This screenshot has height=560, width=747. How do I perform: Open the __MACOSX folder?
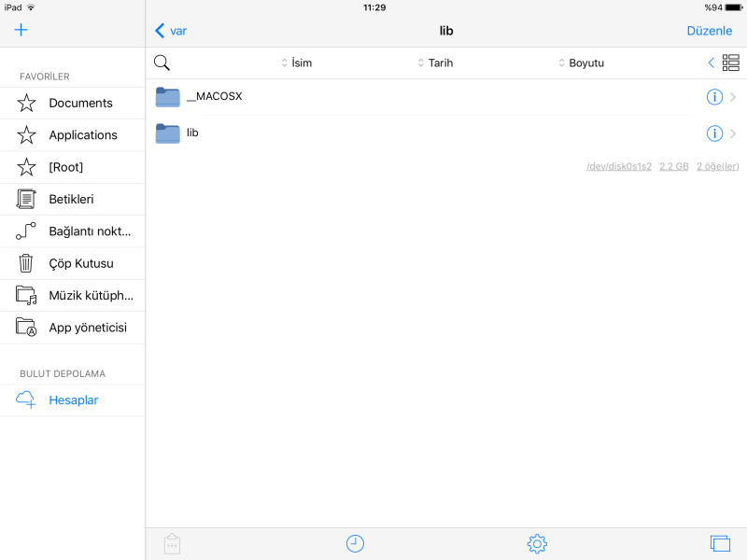coord(215,97)
